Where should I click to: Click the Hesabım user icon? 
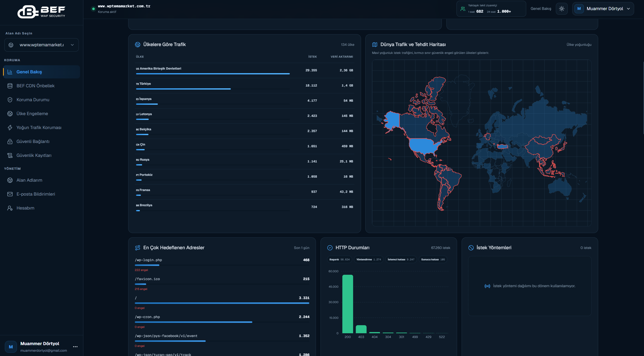[10, 208]
